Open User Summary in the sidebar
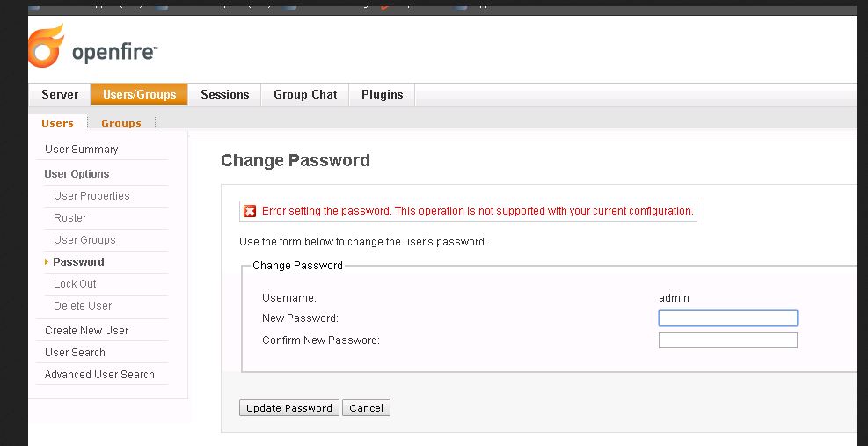Viewport: 868px width, 446px height. coord(82,149)
